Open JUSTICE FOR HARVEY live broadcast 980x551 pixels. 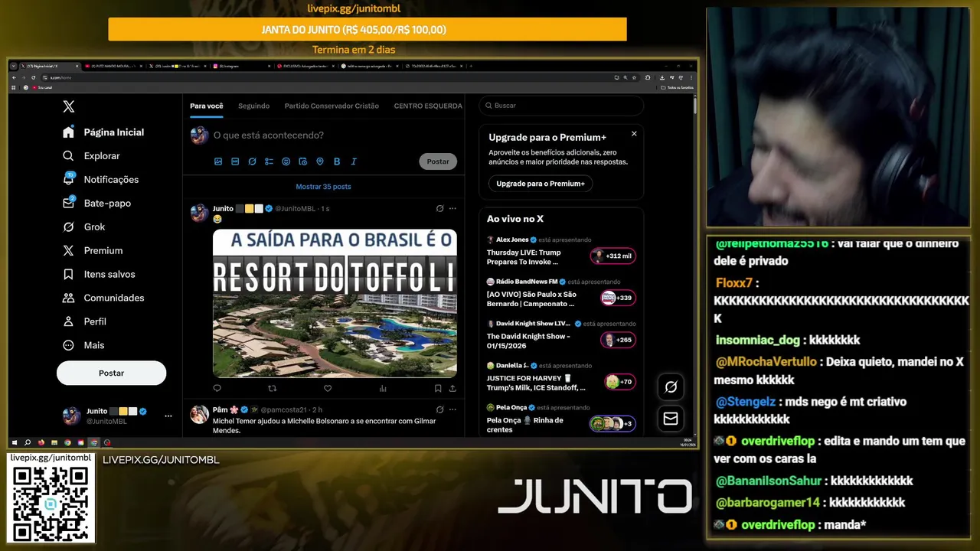(560, 377)
